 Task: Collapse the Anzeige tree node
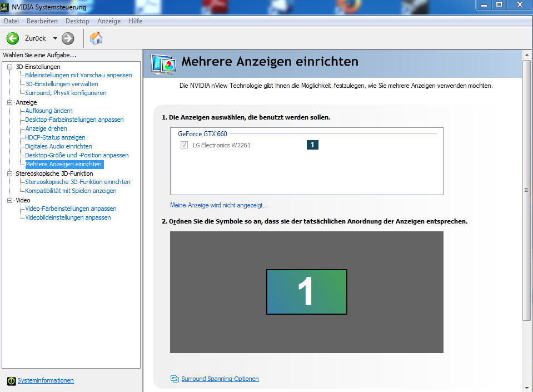10,102
